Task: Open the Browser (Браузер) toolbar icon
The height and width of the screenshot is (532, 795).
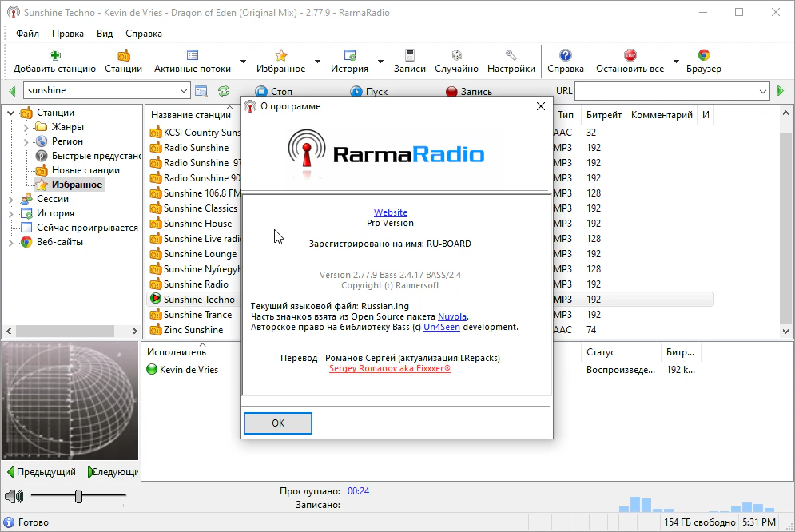Action: tap(703, 55)
